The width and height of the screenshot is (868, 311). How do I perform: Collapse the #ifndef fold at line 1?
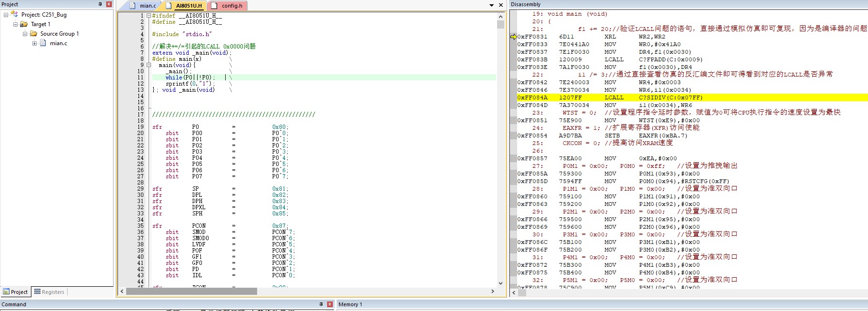point(149,16)
